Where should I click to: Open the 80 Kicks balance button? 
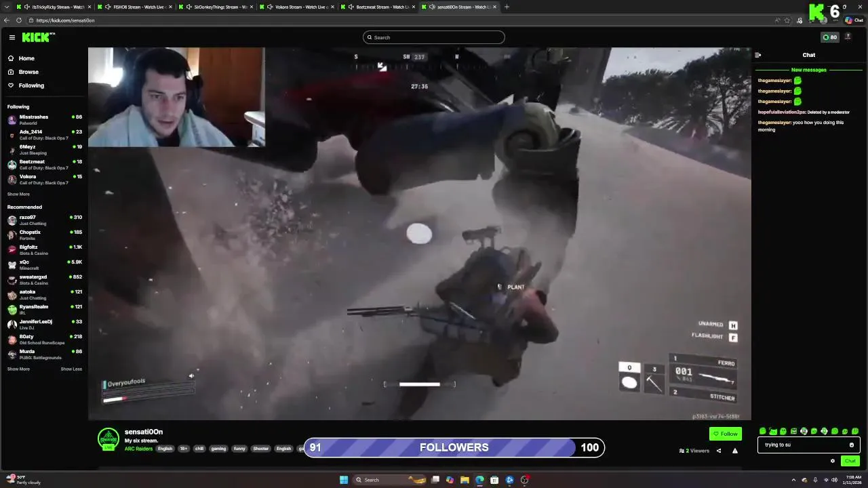pyautogui.click(x=829, y=37)
